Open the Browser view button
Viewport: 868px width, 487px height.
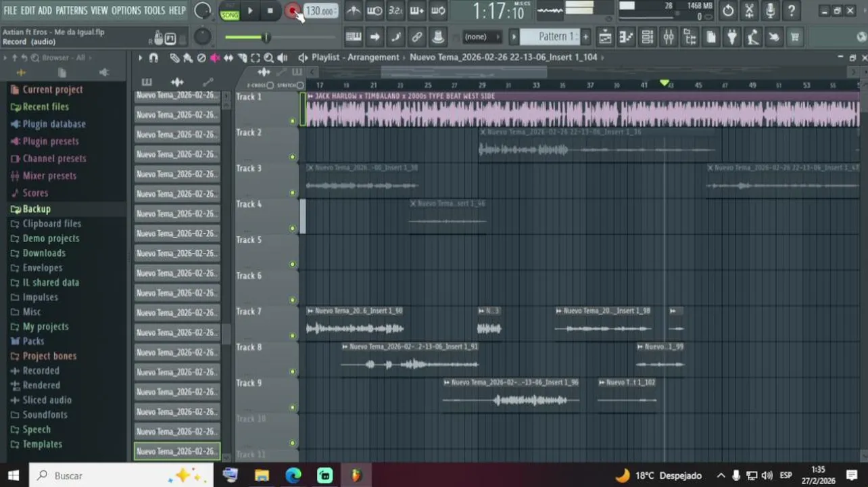[690, 37]
